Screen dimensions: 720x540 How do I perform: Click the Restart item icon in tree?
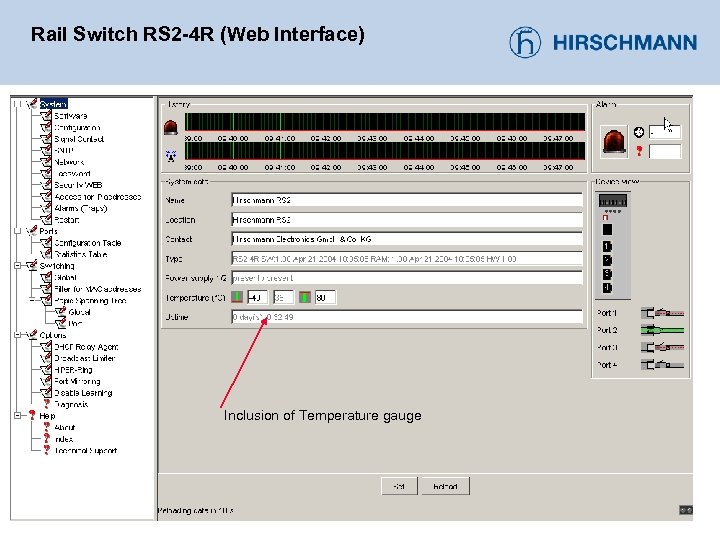point(46,219)
